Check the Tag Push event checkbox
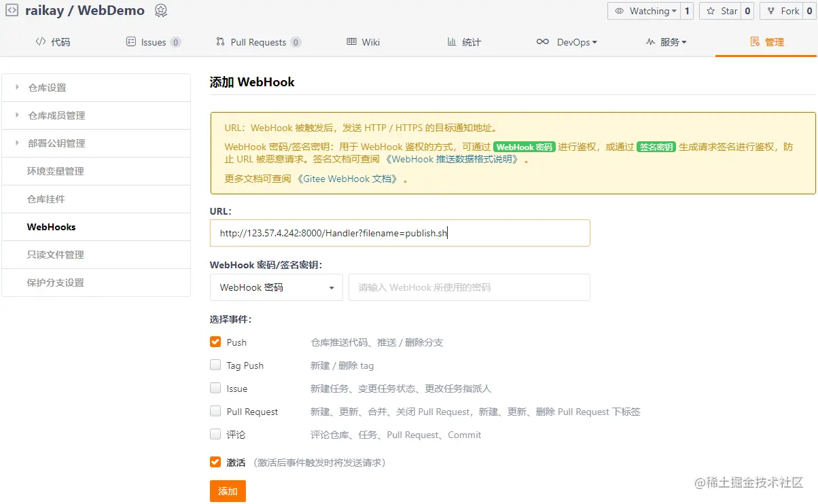This screenshot has height=504, width=818. click(215, 365)
